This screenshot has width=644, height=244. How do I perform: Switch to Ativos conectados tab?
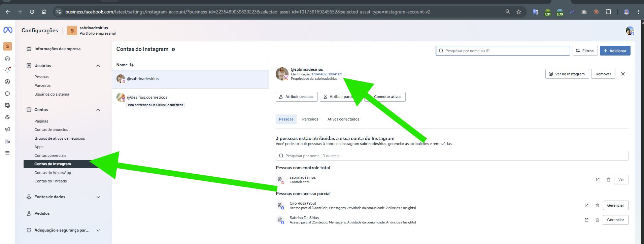pos(343,119)
